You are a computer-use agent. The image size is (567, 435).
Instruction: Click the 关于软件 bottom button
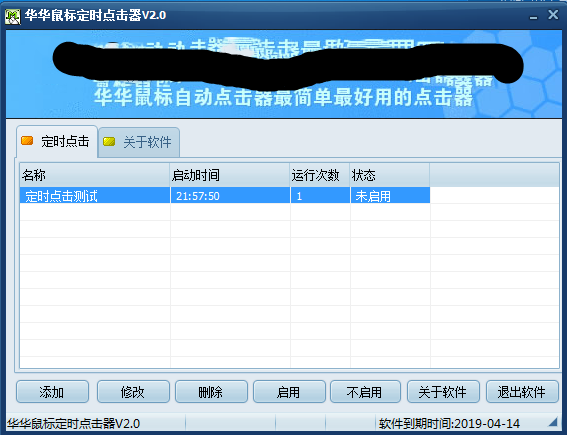click(443, 392)
